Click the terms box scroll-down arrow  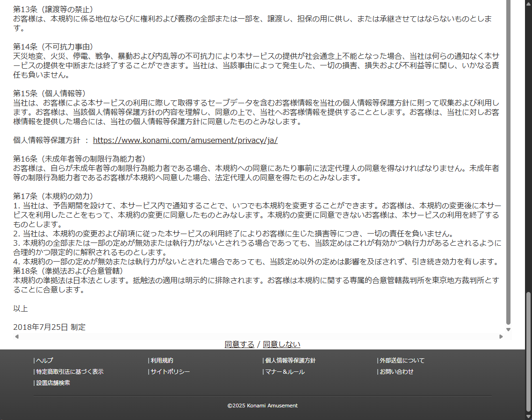[x=508, y=329]
